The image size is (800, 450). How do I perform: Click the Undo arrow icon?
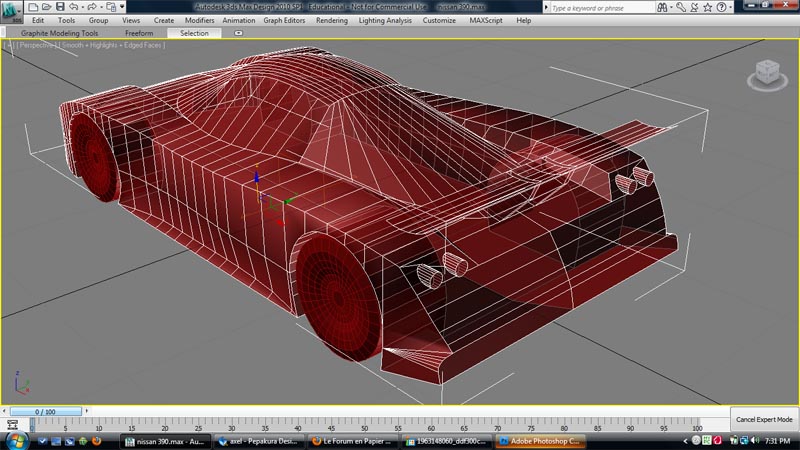coord(73,6)
